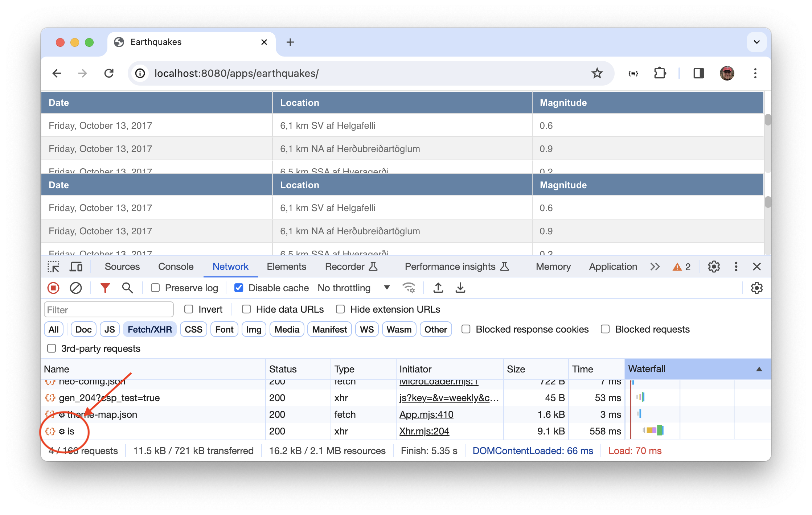812x515 pixels.
Task: Select the JS filter button
Action: tap(109, 329)
